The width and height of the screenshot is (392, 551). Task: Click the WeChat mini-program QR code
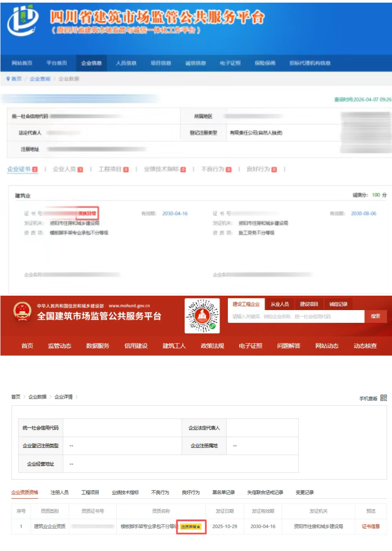coord(202,316)
